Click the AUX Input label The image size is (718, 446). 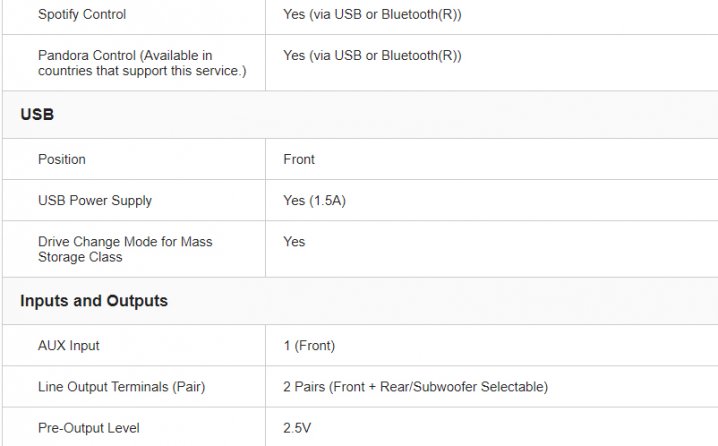coord(69,346)
